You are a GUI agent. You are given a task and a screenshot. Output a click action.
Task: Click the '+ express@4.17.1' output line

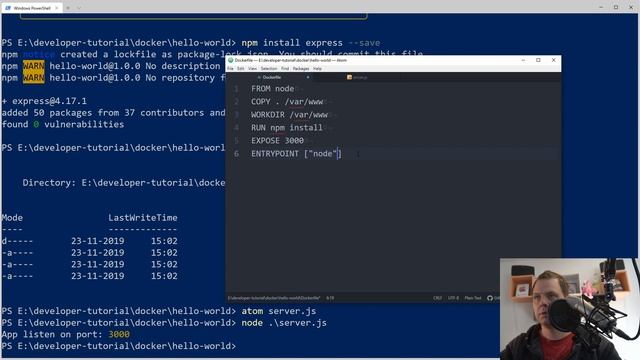44,101
